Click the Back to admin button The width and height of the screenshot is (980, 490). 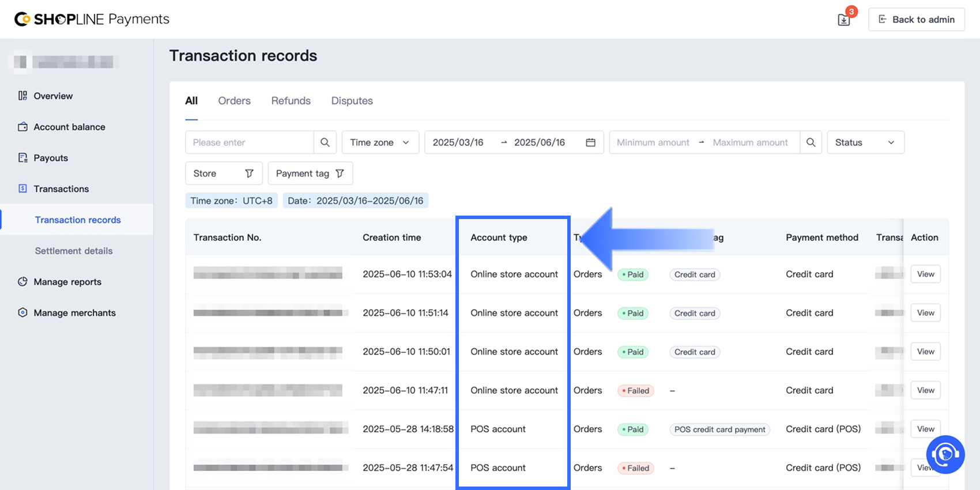[x=916, y=20]
